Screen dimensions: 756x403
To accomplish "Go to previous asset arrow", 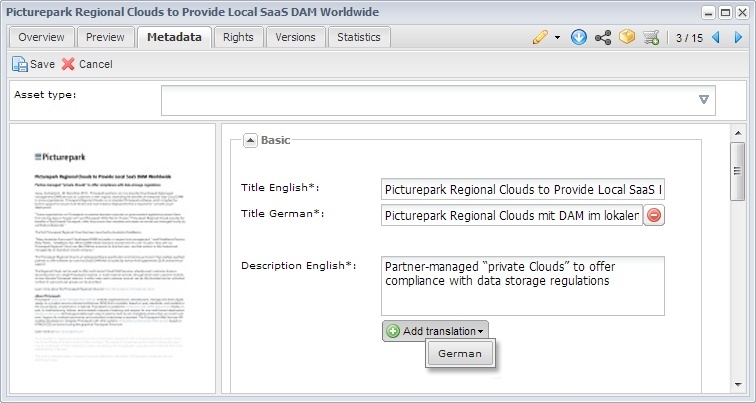I will coord(716,37).
